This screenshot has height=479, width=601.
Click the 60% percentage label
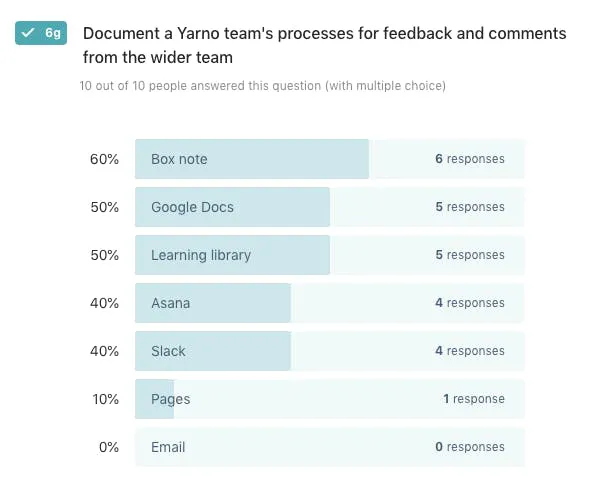104,159
